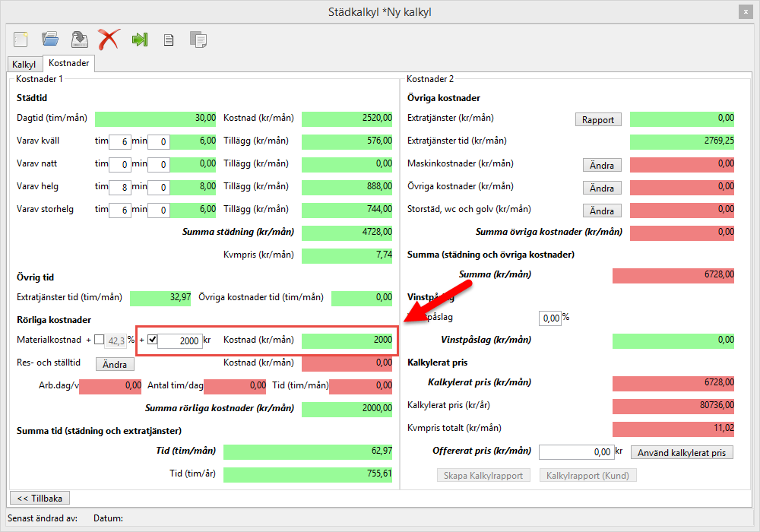The width and height of the screenshot is (760, 532).
Task: Click the new calculation icon
Action: click(x=21, y=40)
